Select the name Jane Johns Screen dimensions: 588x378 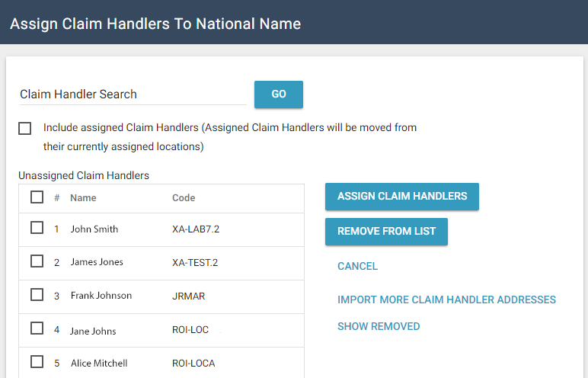(93, 331)
